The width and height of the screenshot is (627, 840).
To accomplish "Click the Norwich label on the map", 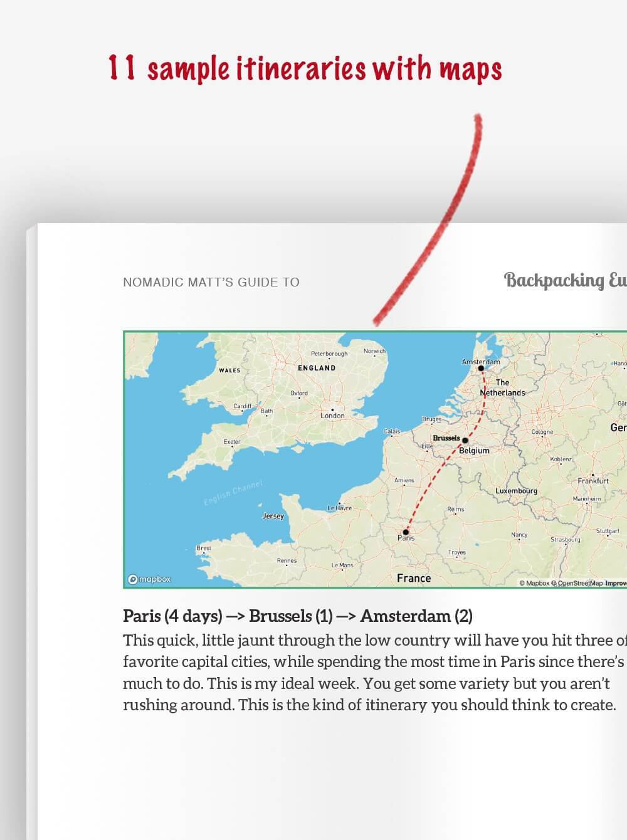I will (x=374, y=351).
